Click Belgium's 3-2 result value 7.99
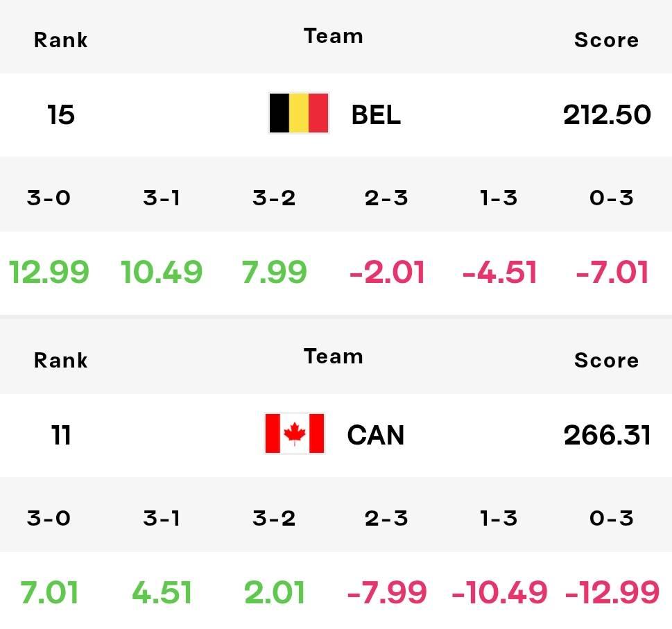 pyautogui.click(x=275, y=272)
